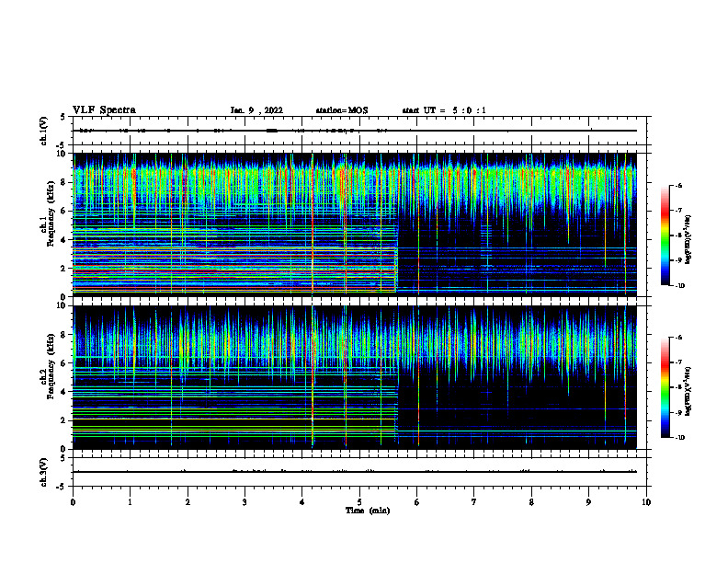Click the ch.1 voltage waveform strip
The height and width of the screenshot is (563, 728).
[361, 131]
